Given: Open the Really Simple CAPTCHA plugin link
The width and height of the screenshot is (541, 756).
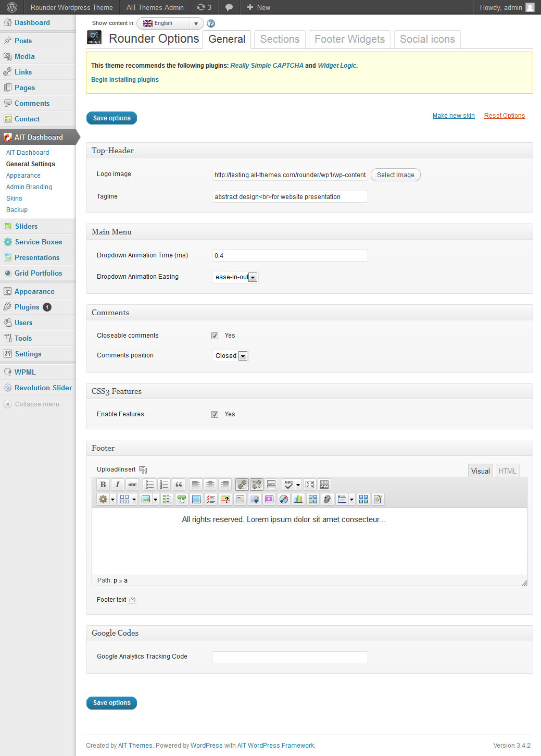Looking at the screenshot, I should click(267, 66).
